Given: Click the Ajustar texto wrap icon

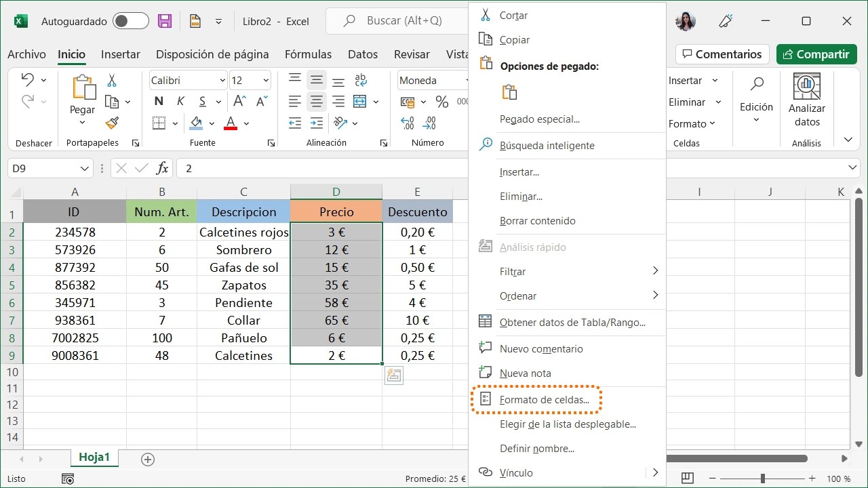Looking at the screenshot, I should 360,80.
